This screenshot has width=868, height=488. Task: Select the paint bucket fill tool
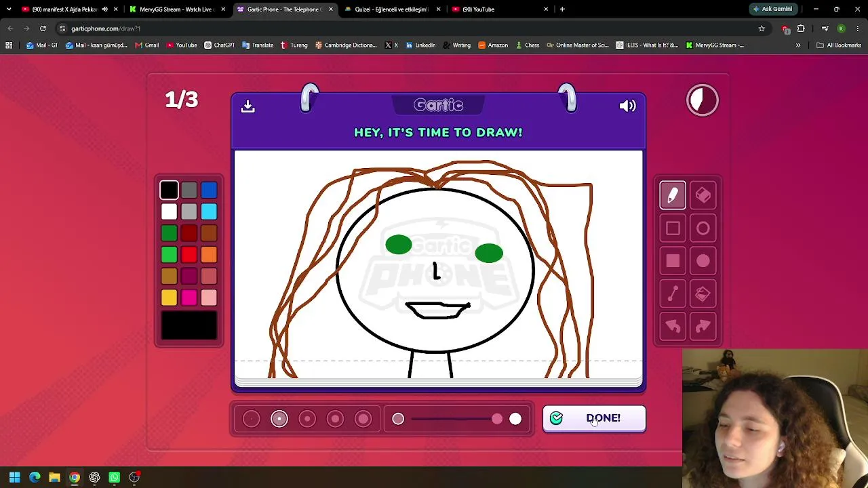pyautogui.click(x=703, y=293)
